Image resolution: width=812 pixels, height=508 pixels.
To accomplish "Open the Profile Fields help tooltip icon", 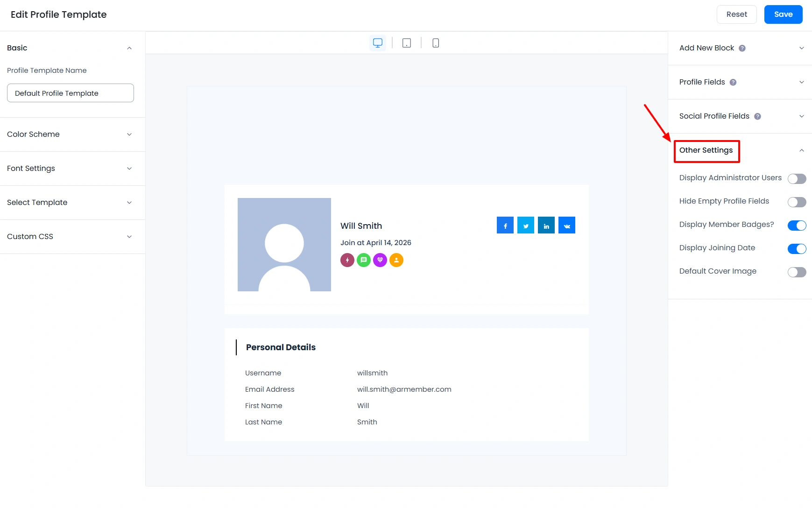I will tap(733, 82).
